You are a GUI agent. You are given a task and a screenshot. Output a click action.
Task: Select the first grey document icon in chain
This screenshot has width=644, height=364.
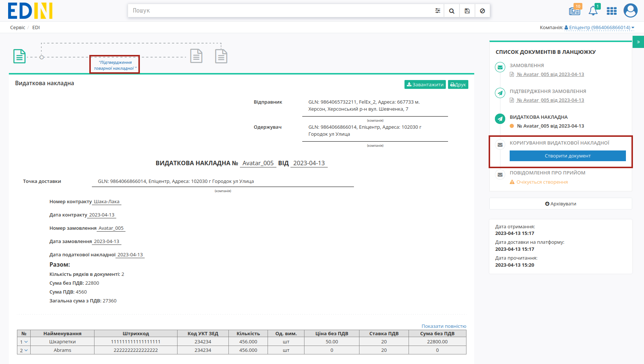tap(196, 56)
